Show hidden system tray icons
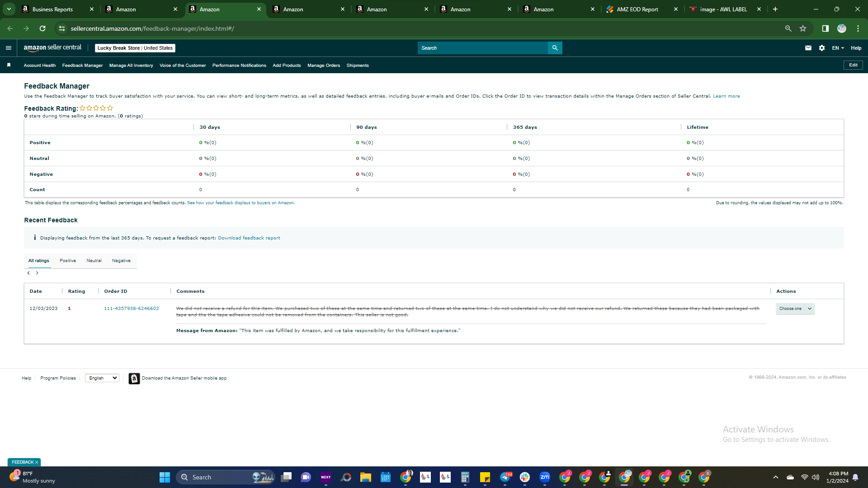 point(776,477)
